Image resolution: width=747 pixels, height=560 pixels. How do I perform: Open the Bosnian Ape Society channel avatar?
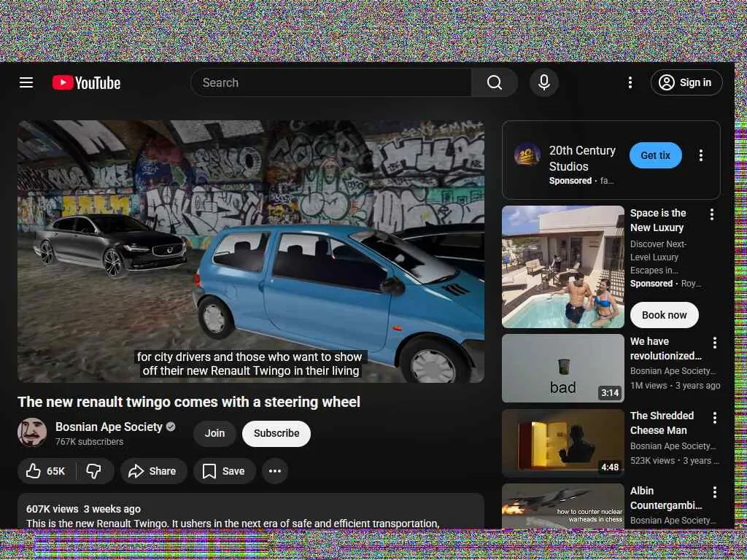[x=32, y=432]
